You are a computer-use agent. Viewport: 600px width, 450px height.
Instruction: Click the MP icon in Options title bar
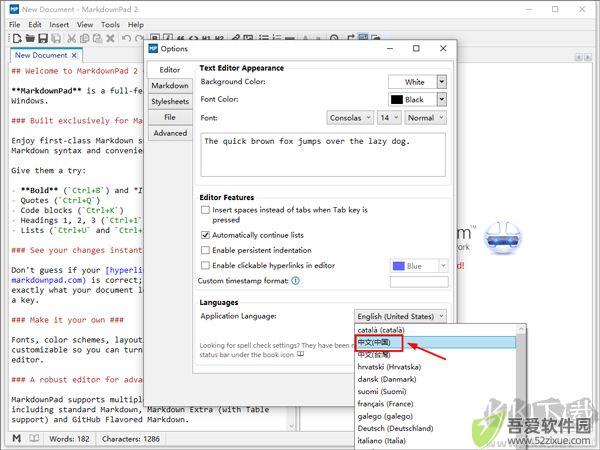[x=153, y=48]
